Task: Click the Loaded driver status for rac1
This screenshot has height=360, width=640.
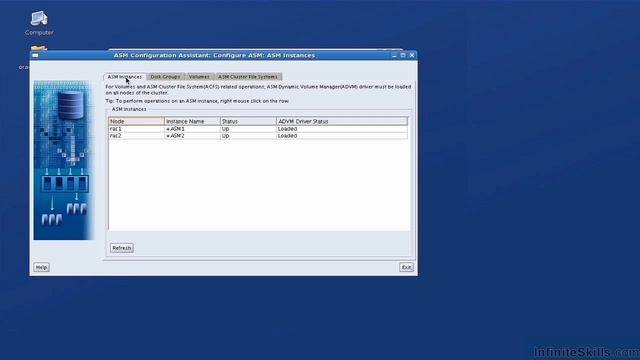Action: pyautogui.click(x=342, y=129)
